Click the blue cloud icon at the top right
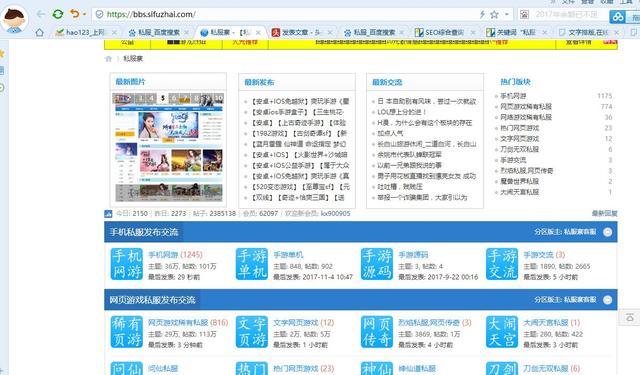The image size is (640, 375). pyautogui.click(x=618, y=17)
